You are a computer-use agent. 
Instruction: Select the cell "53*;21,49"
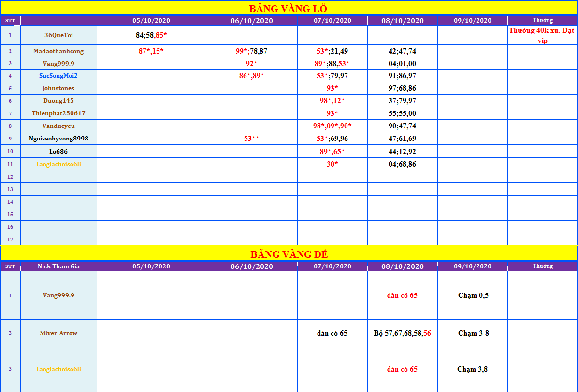(332, 51)
